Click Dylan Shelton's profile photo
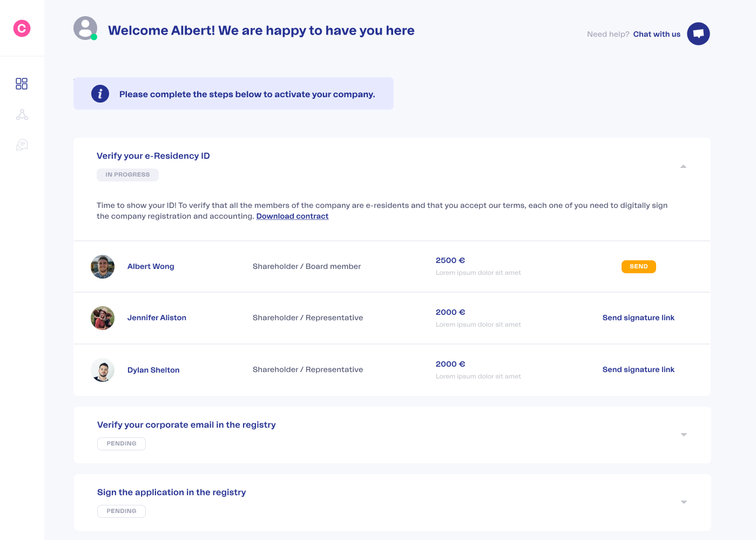This screenshot has width=756, height=540. point(103,370)
